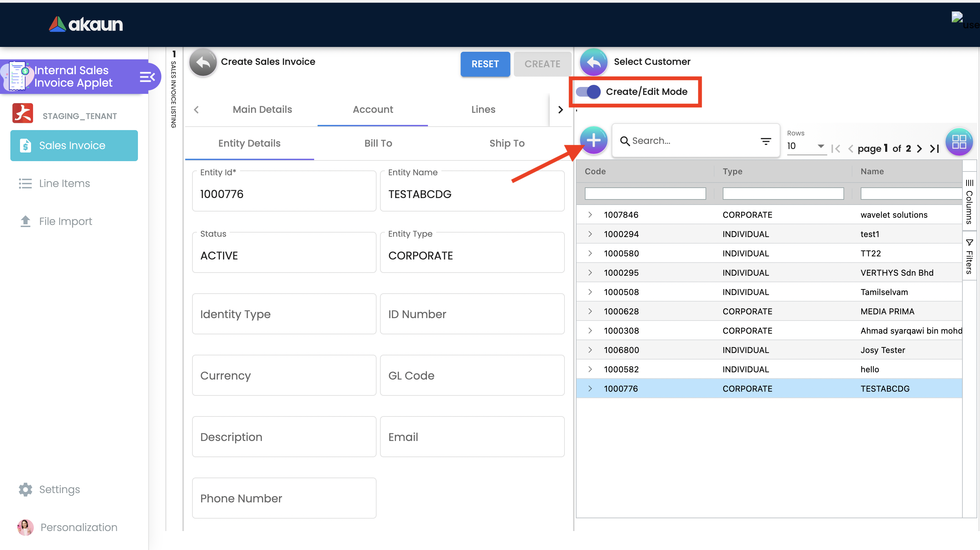Go to next page of customers

tap(919, 148)
